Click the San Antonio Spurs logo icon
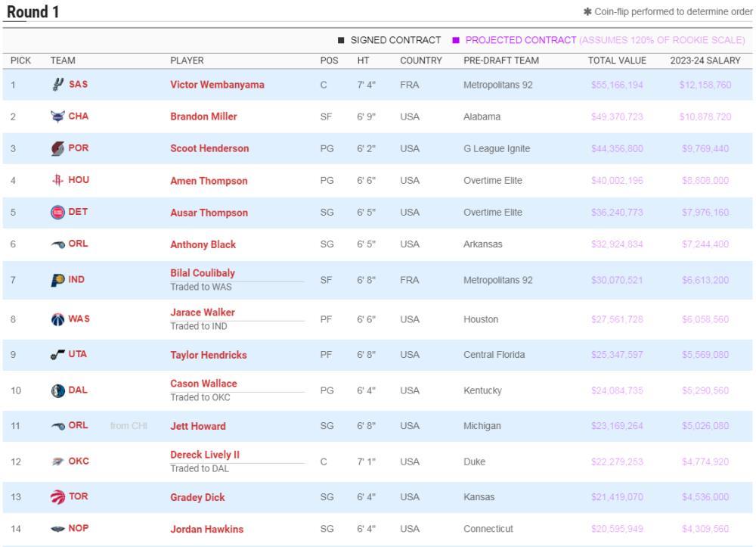This screenshot has height=547, width=756. click(57, 85)
